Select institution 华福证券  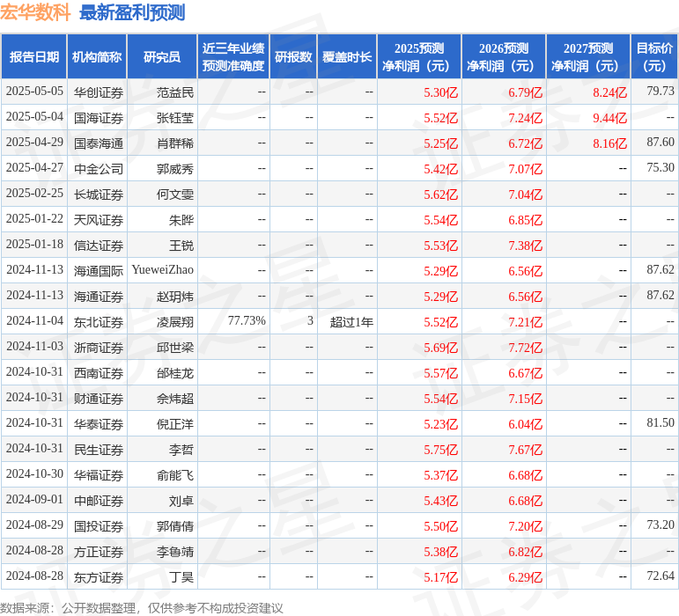click(x=99, y=475)
